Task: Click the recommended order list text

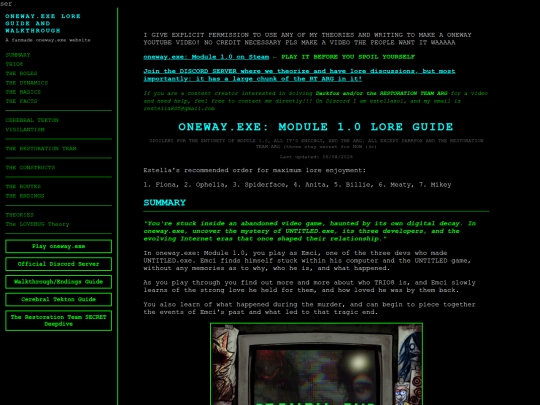Action: [x=298, y=185]
